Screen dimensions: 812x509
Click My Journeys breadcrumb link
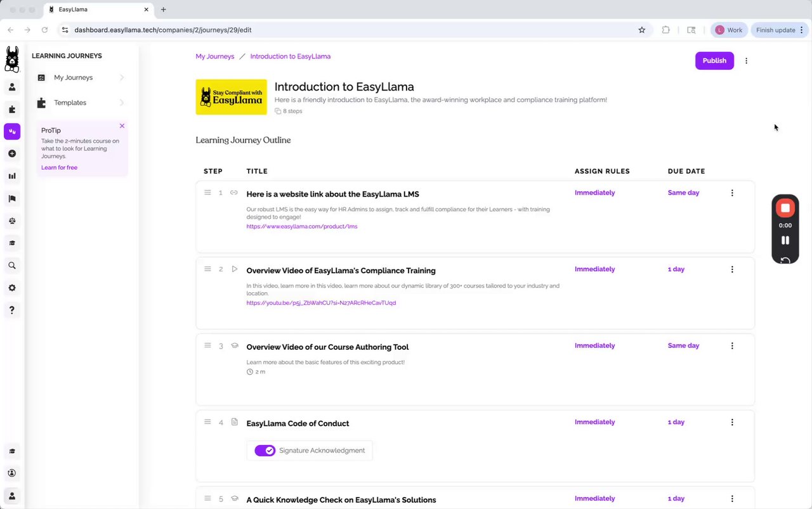point(215,56)
